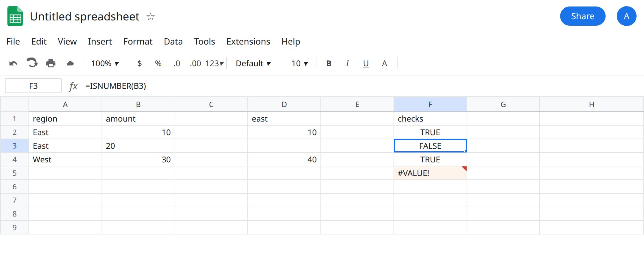Viewport: 644px width, 266px height.
Task: Format as percent
Action: 158,63
